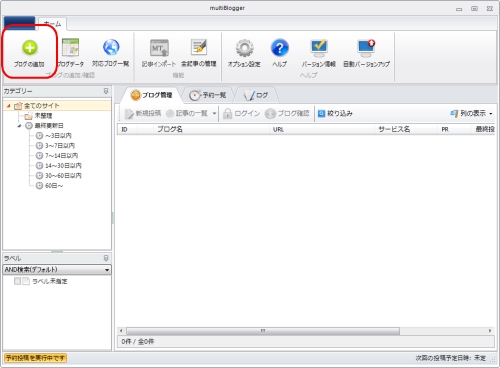Sort by the URL column header
Image resolution: width=500 pixels, height=368 pixels.
pyautogui.click(x=322, y=129)
